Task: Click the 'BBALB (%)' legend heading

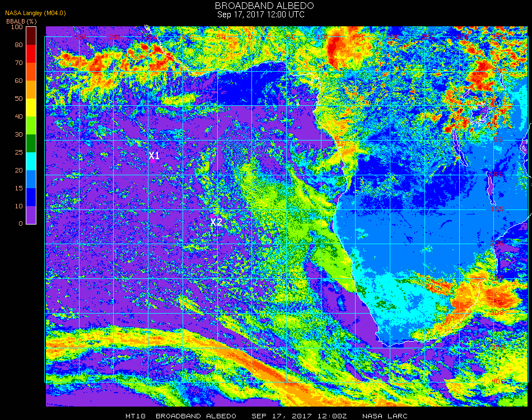Action: [21, 21]
